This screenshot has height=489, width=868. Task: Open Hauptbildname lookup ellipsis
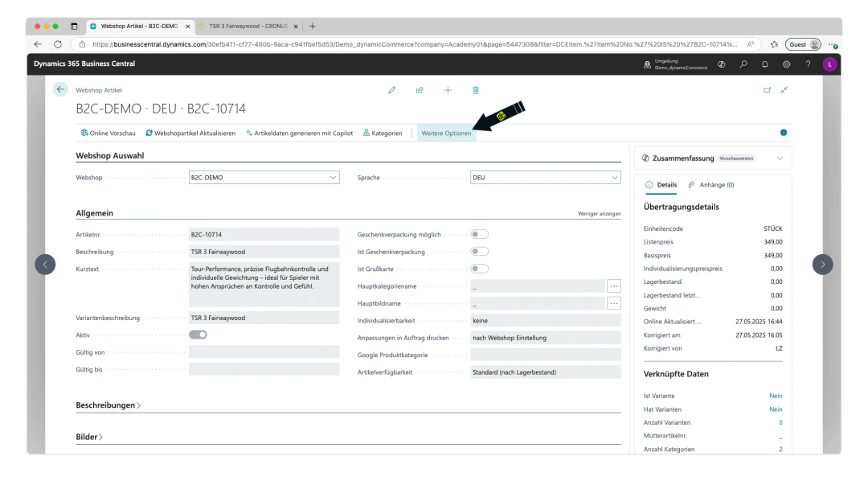coord(614,303)
